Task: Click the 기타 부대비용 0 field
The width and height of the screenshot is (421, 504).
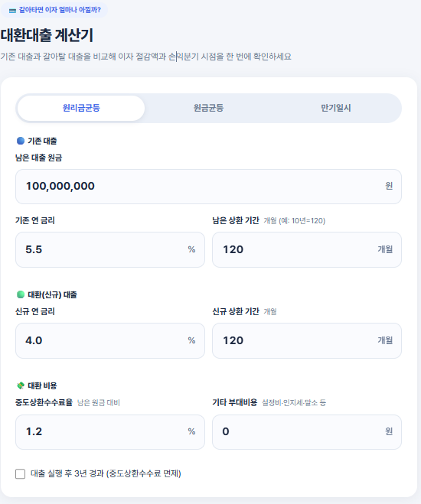Action: point(307,431)
